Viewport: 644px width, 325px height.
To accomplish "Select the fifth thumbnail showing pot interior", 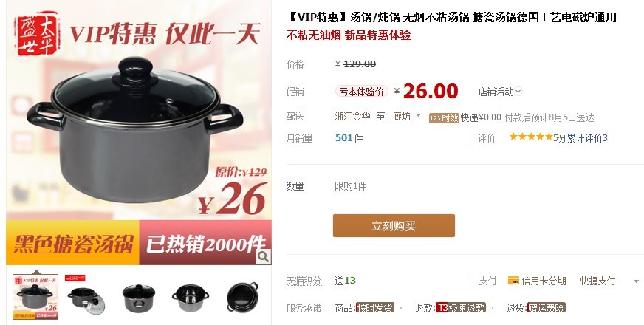I will coord(242,297).
